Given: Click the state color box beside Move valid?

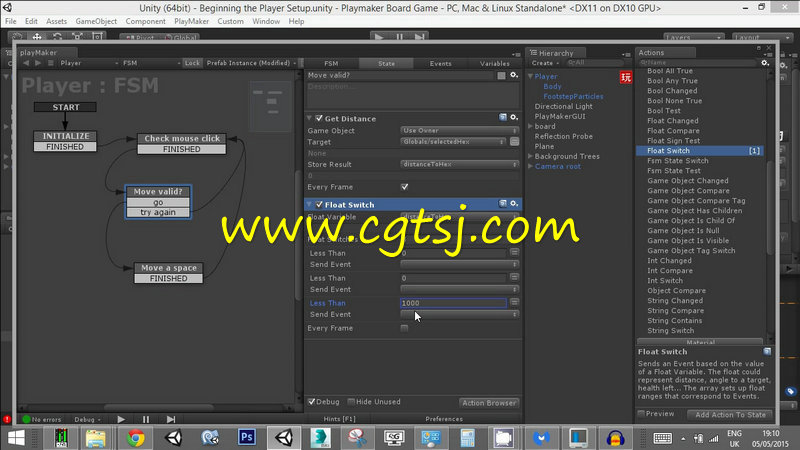Looking at the screenshot, I should click(502, 76).
